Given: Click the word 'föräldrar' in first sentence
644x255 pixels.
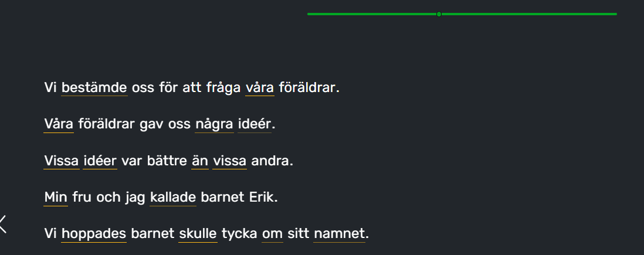Looking at the screenshot, I should point(307,88).
